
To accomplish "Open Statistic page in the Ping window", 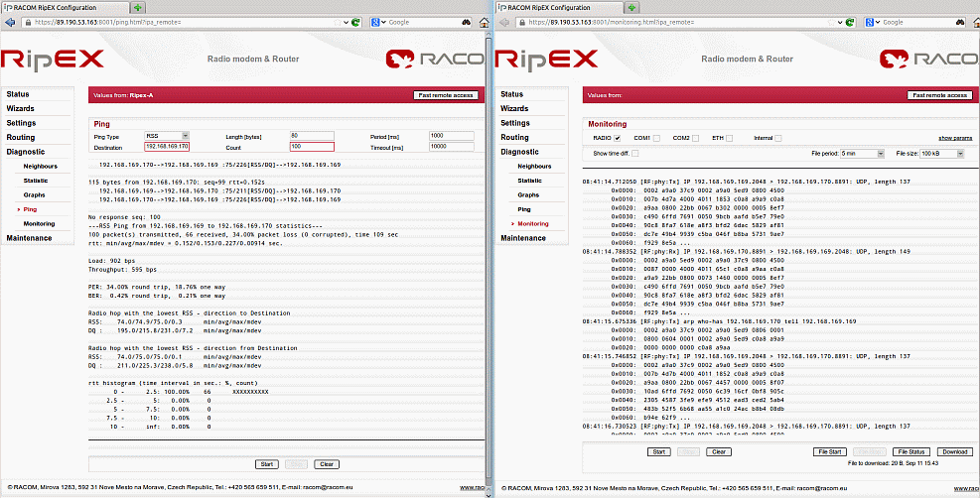I will coord(36,181).
